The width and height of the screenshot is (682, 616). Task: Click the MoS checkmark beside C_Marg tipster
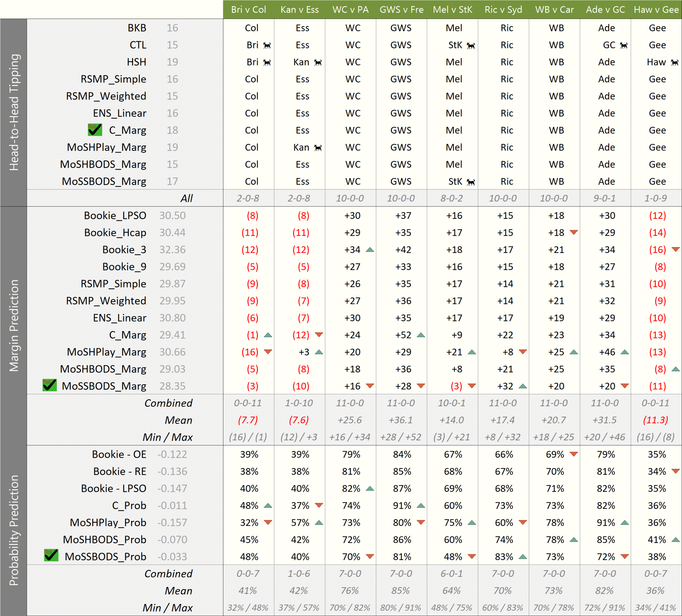pyautogui.click(x=95, y=130)
